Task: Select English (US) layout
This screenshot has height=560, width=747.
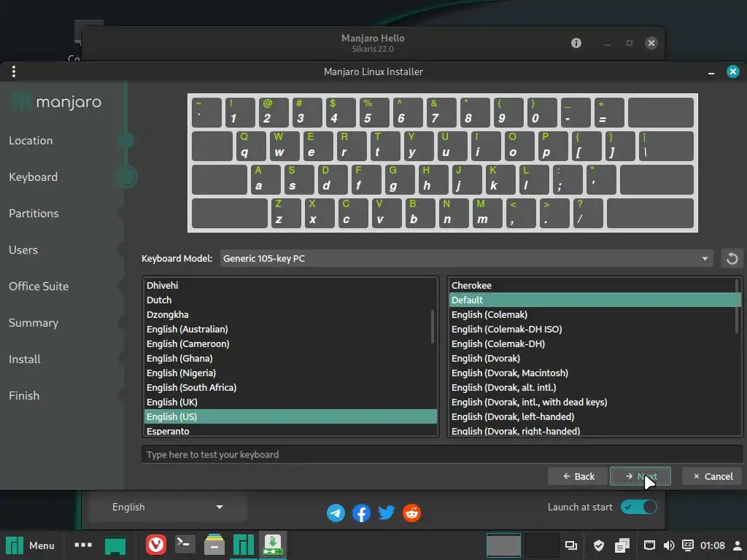Action: (290, 416)
